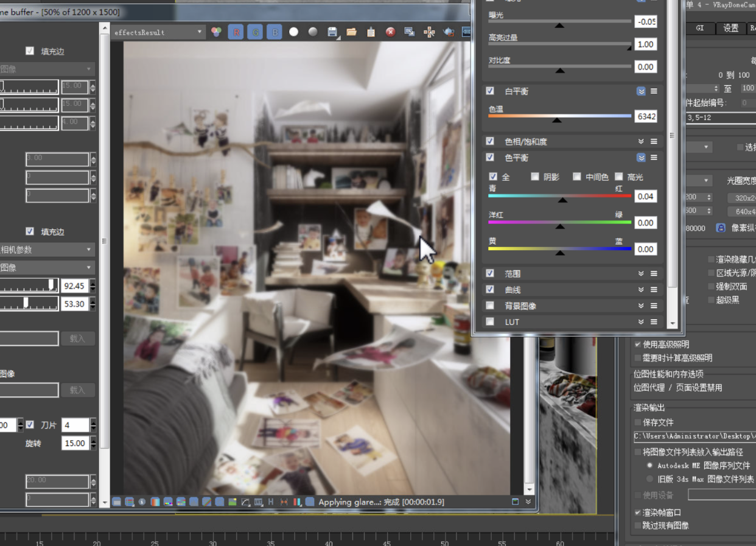This screenshot has width=756, height=546.
Task: Switch to the GI tab
Action: click(x=700, y=28)
